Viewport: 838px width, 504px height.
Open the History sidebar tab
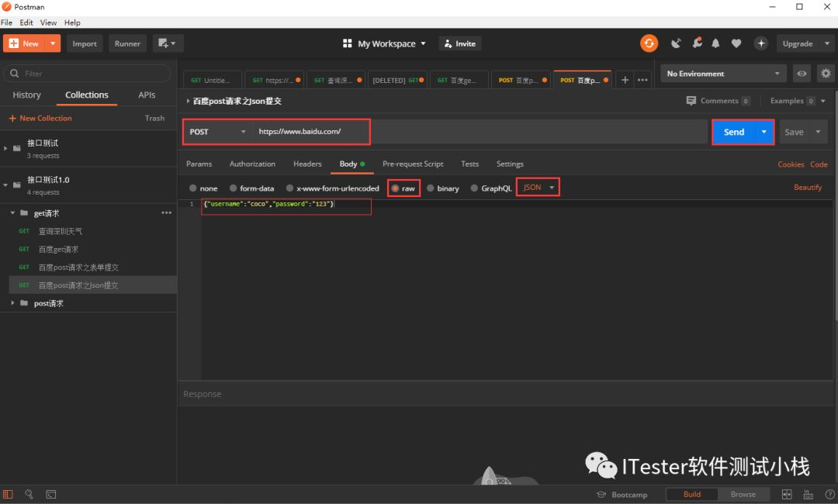click(x=26, y=95)
